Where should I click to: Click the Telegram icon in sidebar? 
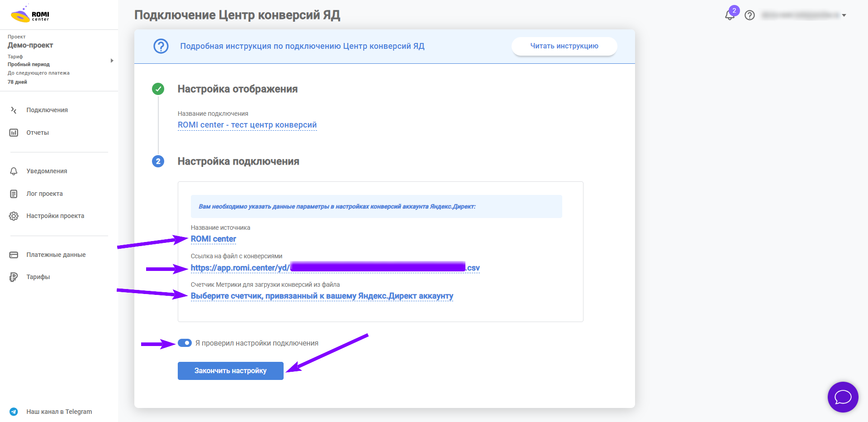click(x=14, y=412)
